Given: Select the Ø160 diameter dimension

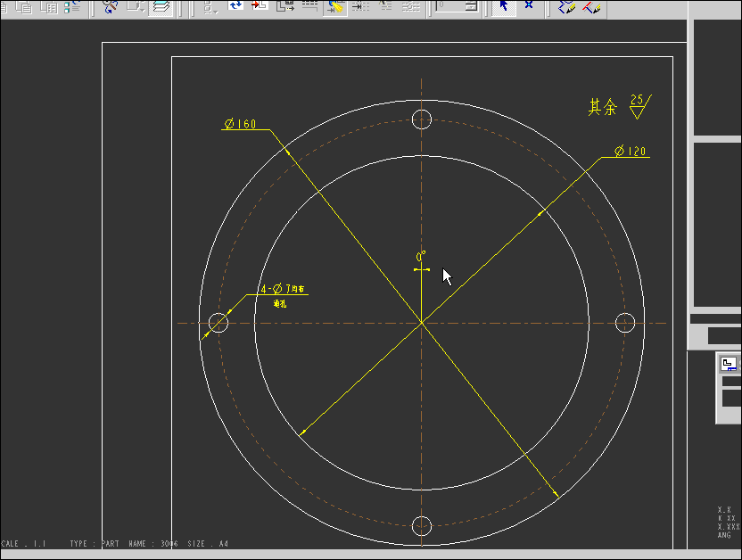Looking at the screenshot, I should (241, 124).
